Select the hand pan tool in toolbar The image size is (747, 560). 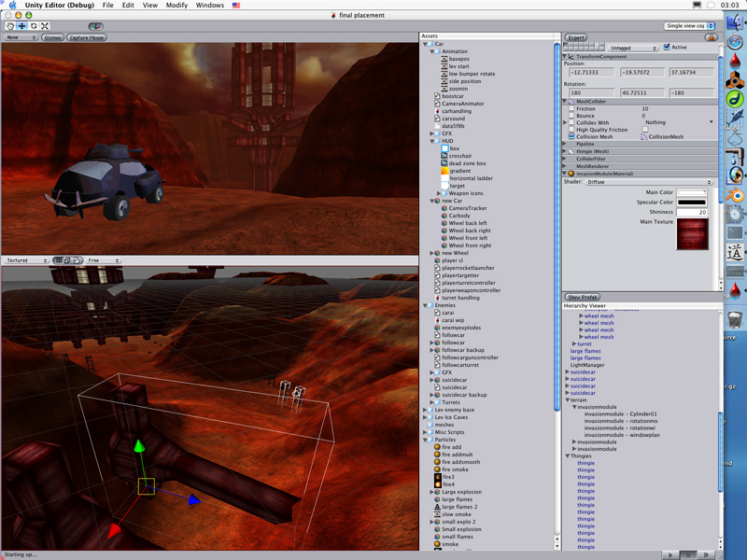pyautogui.click(x=10, y=26)
